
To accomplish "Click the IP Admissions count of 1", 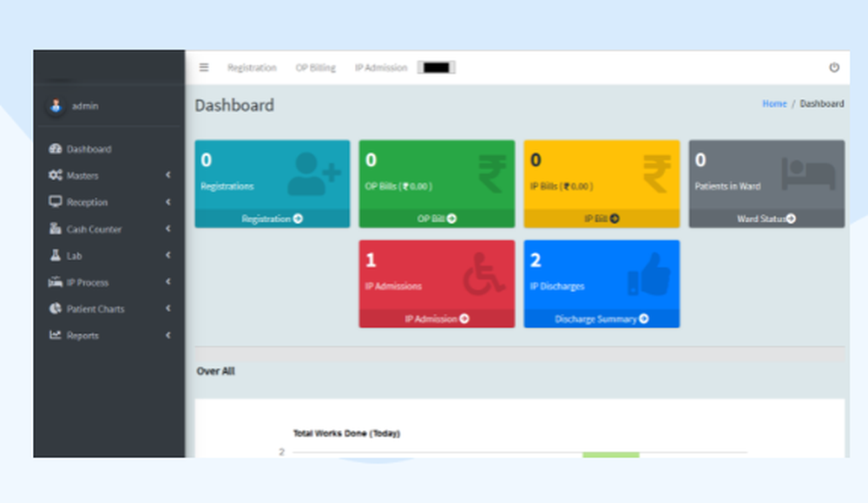I will 371,260.
